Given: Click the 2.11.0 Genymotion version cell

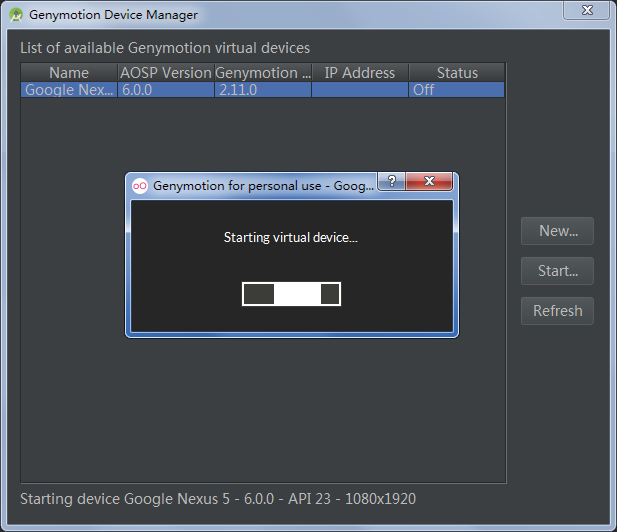Looking at the screenshot, I should click(263, 90).
